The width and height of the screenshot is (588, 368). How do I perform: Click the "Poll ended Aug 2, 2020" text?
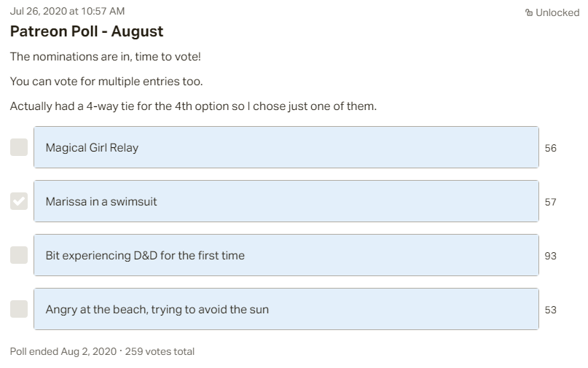(63, 351)
